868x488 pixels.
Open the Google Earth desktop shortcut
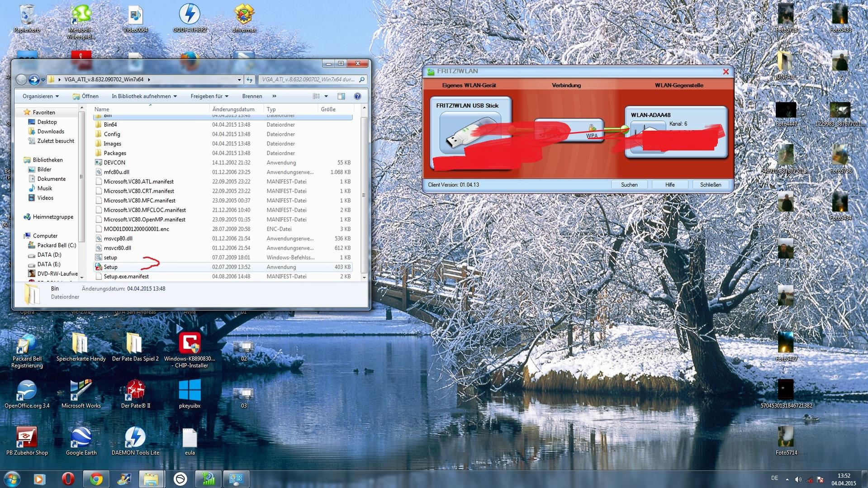click(x=81, y=441)
